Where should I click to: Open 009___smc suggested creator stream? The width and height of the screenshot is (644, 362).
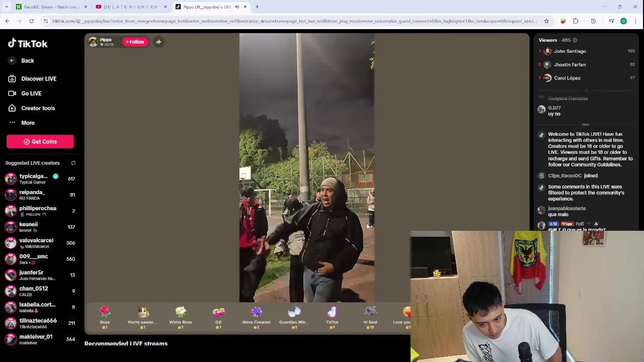(40, 259)
